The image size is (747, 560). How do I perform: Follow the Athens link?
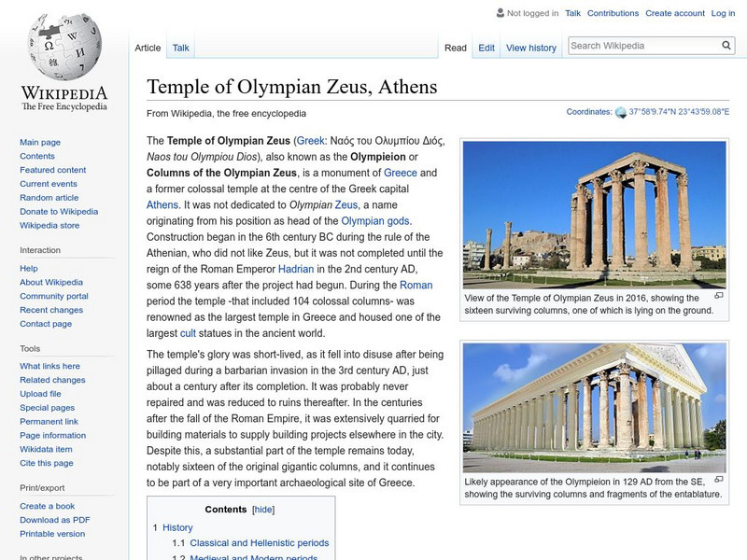coord(162,204)
